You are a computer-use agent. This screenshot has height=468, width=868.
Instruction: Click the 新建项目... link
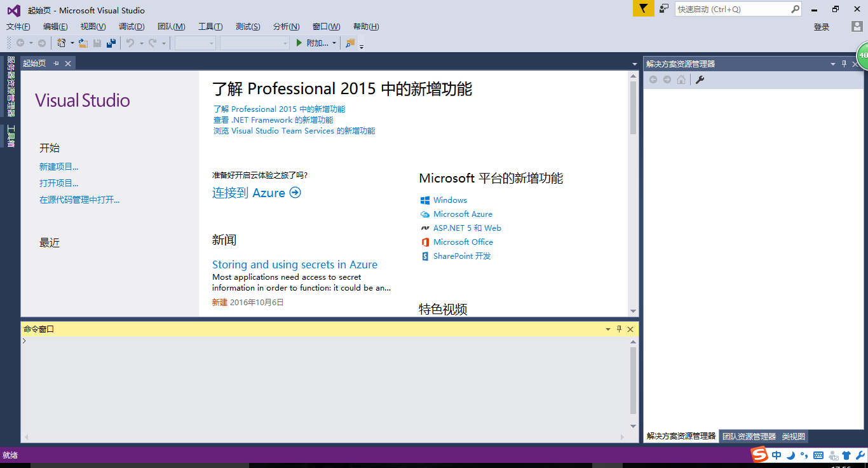click(58, 167)
